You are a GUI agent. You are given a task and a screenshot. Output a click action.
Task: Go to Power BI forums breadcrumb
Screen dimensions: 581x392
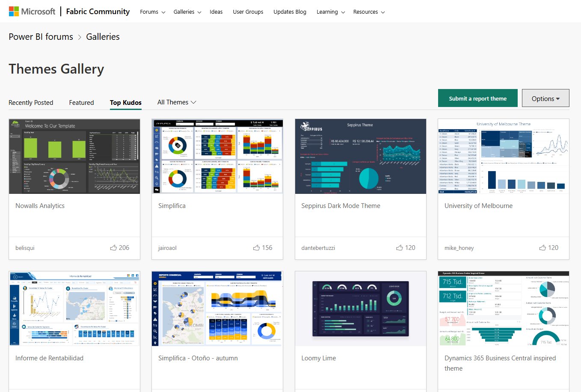pyautogui.click(x=41, y=37)
